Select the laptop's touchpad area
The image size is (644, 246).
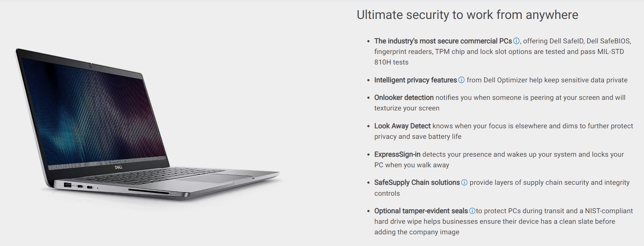pos(215,179)
